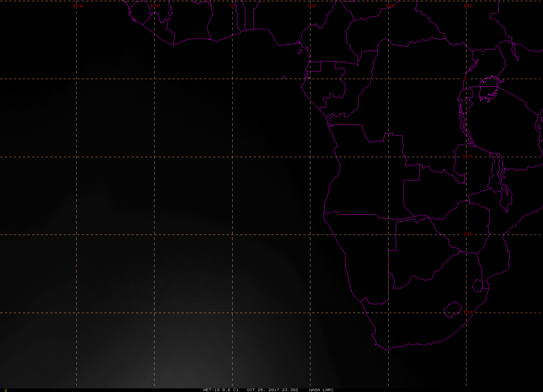Click the "MET-10" satellite name in the caption
Viewport: 543px width, 392px height.
[x=212, y=390]
